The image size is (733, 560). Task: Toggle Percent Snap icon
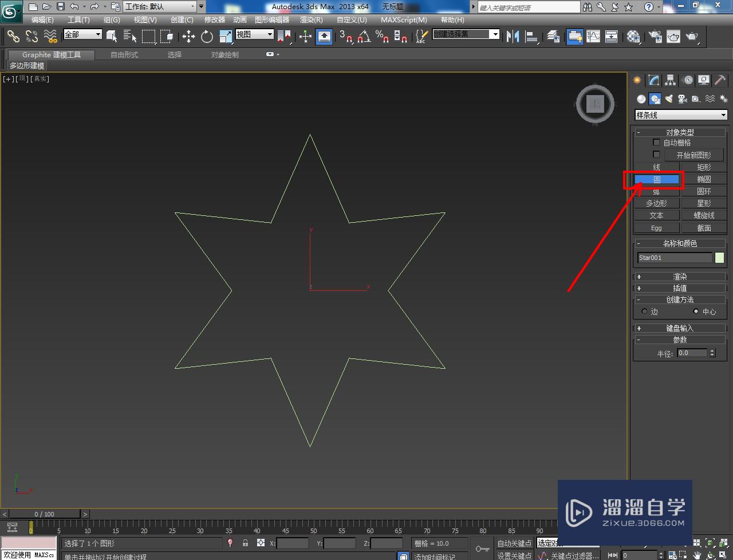point(382,36)
